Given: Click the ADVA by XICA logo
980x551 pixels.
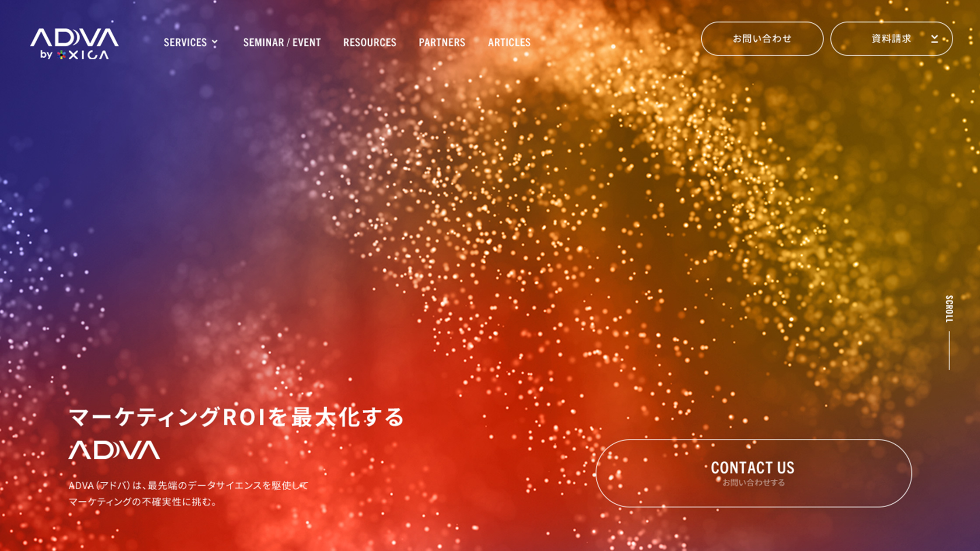Looking at the screenshot, I should [74, 44].
